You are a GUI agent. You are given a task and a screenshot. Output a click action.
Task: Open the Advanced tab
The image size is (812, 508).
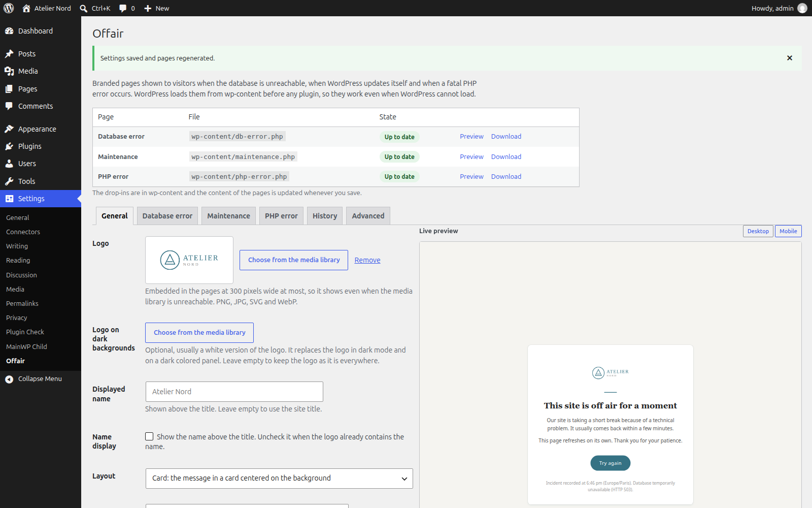[368, 216]
